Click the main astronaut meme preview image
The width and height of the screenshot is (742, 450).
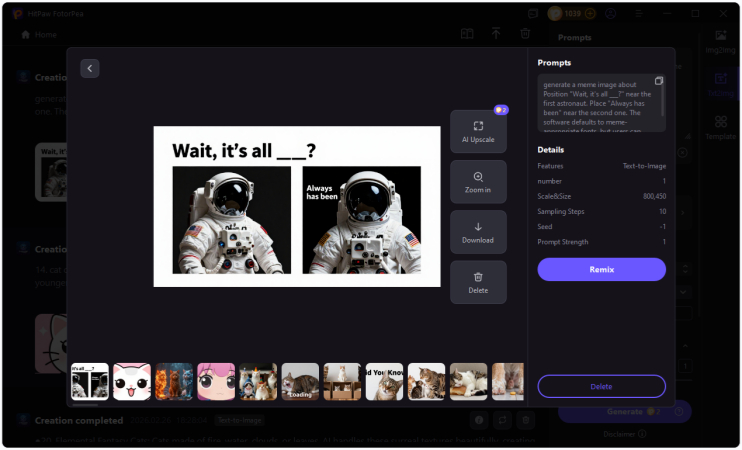[297, 206]
